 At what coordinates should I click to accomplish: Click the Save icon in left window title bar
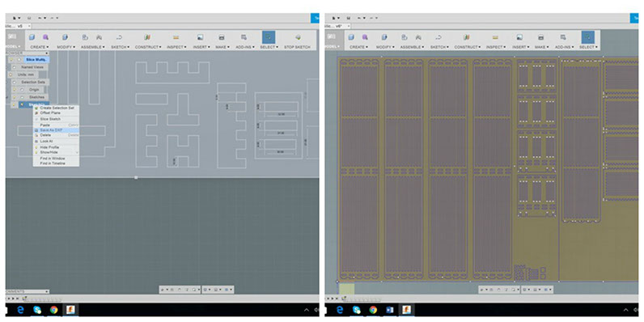tap(29, 18)
